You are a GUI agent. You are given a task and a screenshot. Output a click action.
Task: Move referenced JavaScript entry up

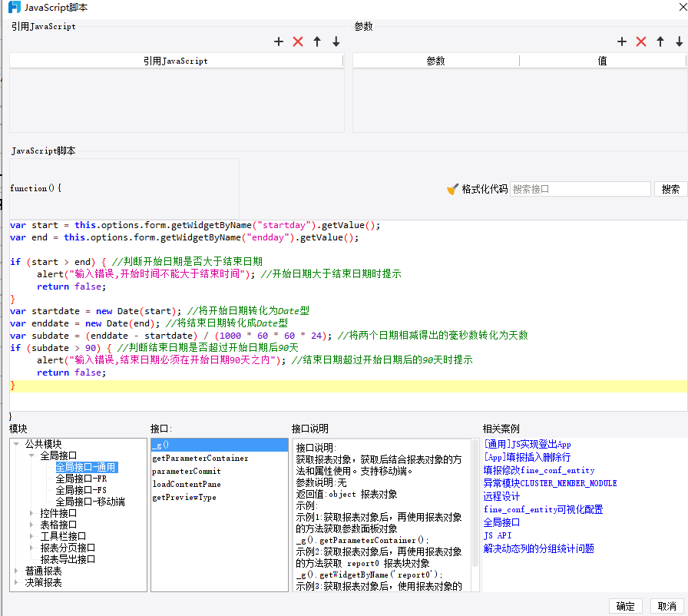pyautogui.click(x=317, y=41)
